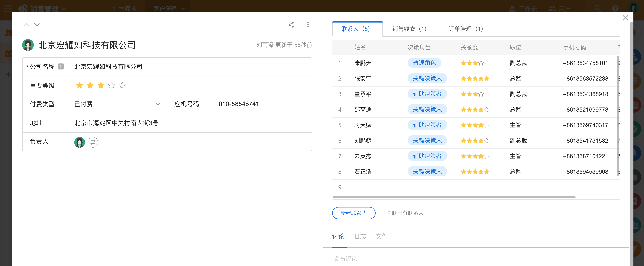Click the 座机号码 field 010-58548741
This screenshot has width=644, height=266.
239,104
